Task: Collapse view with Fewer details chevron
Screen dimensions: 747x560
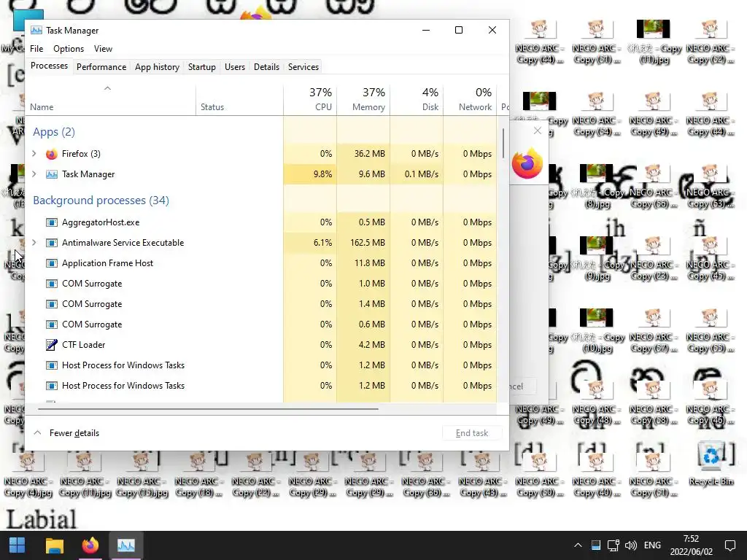Action: (x=38, y=433)
